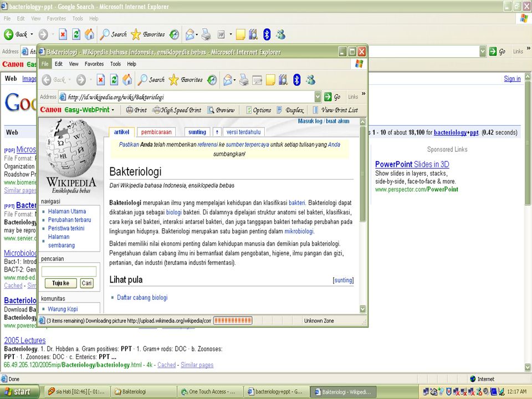532x399 pixels.
Task: Open Help menu in Wikipedia window
Action: point(132,64)
